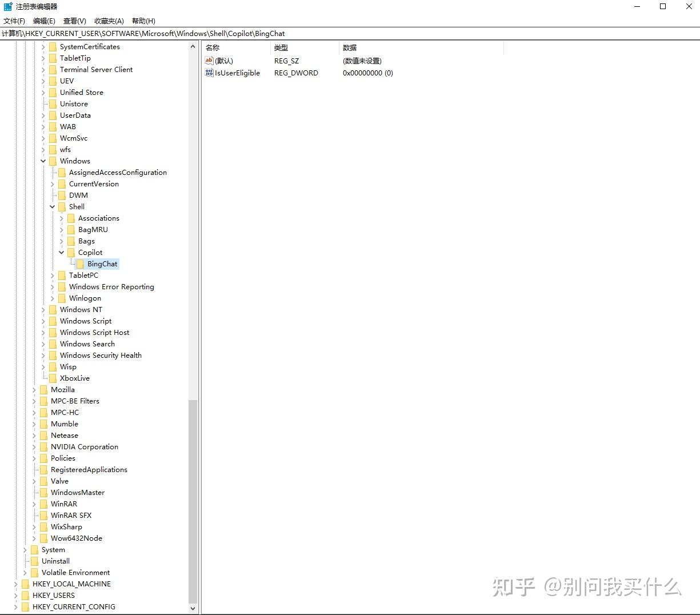Image resolution: width=700 pixels, height=615 pixels.
Task: Click the HKEY_CURRENT_CONFIG folder icon
Action: [25, 607]
